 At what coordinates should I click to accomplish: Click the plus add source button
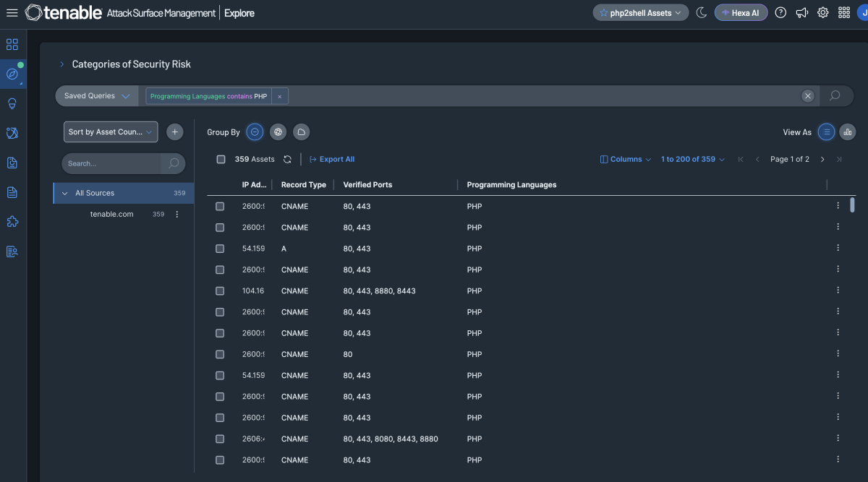point(175,132)
